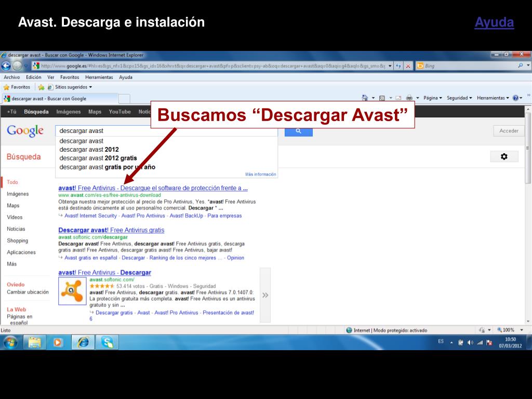The height and width of the screenshot is (399, 532).
Task: Open the Herramientas command bar dropdown
Action: click(493, 98)
